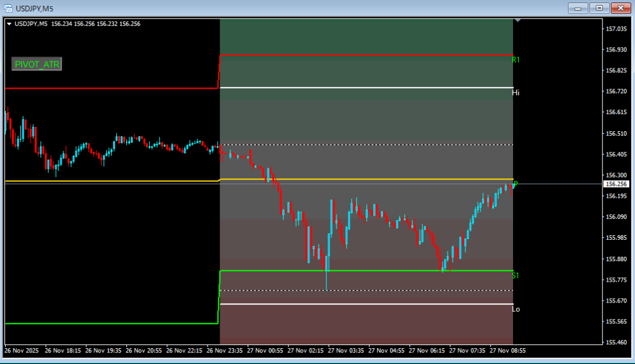This screenshot has width=635, height=364.
Task: Maximize the USDJPY,M5 chart window
Action: click(598, 8)
